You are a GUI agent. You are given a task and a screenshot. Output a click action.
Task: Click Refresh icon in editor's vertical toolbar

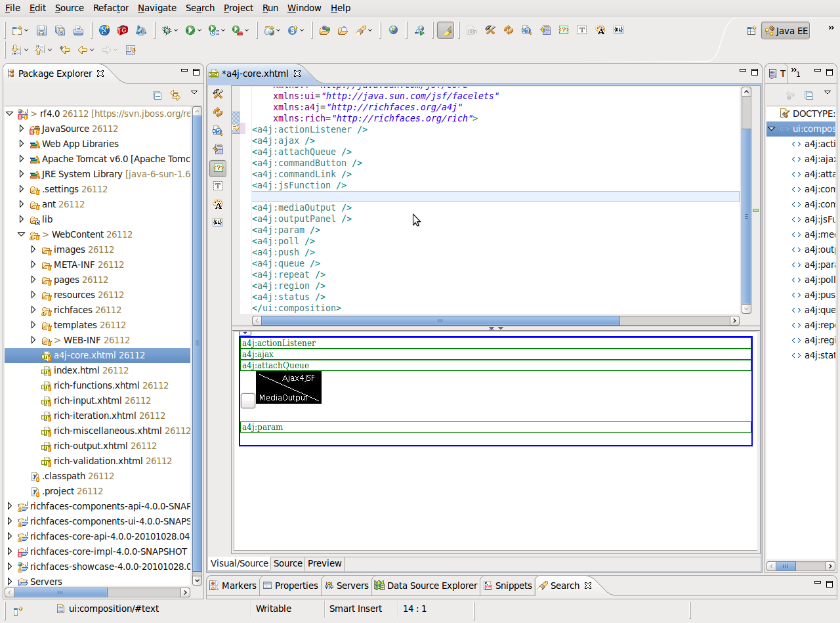tap(218, 113)
